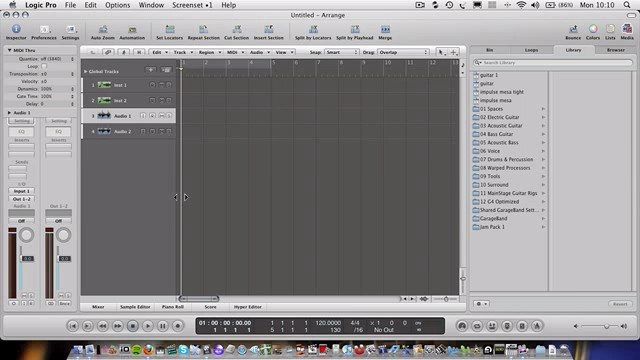Click the Revert button in Library
This screenshot has width=640, height=360.
click(x=620, y=304)
